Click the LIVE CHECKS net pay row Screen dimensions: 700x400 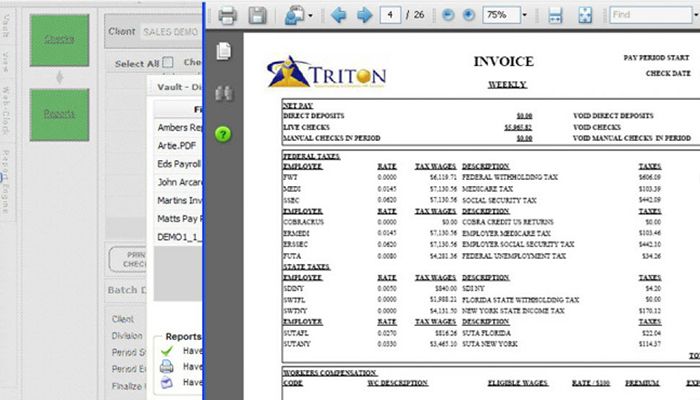408,127
